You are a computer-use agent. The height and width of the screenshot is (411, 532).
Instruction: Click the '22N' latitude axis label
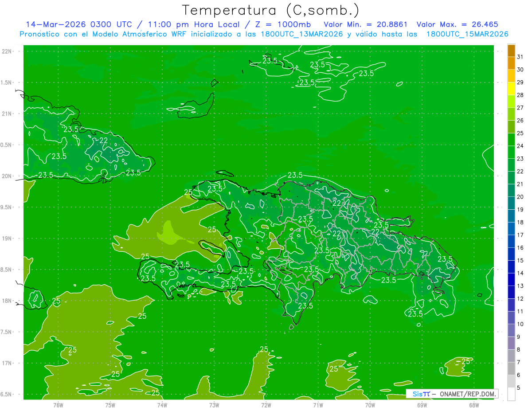tap(7, 51)
